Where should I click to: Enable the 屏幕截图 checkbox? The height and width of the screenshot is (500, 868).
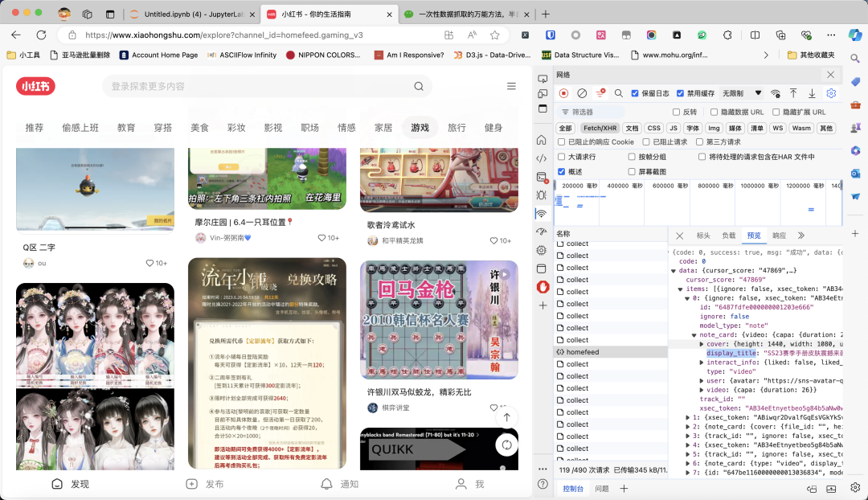(632, 172)
